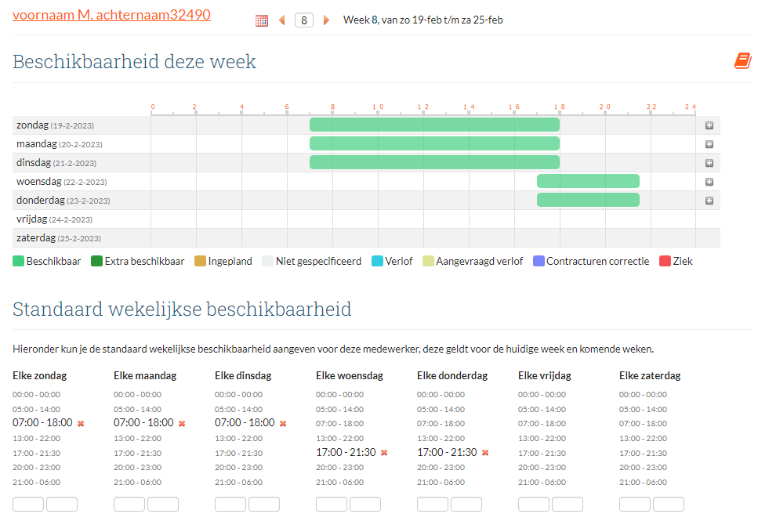
Task: Select 05:00 - 14:00 for Elke vrijdag
Action: [x=542, y=409]
